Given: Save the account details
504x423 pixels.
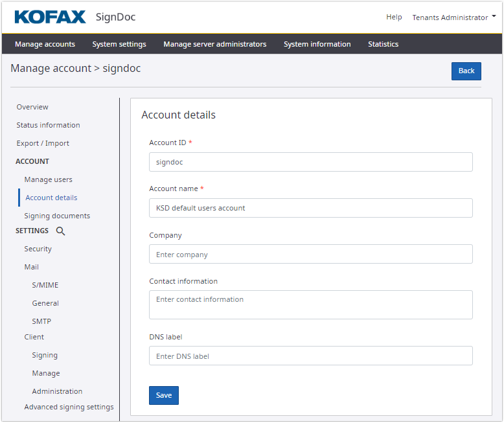Looking at the screenshot, I should (x=164, y=395).
